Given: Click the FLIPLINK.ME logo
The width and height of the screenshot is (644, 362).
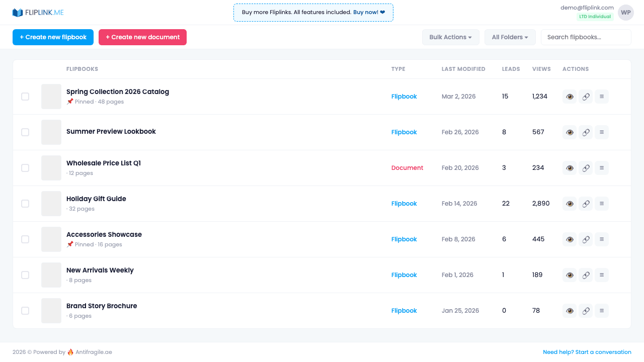Looking at the screenshot, I should [x=38, y=12].
